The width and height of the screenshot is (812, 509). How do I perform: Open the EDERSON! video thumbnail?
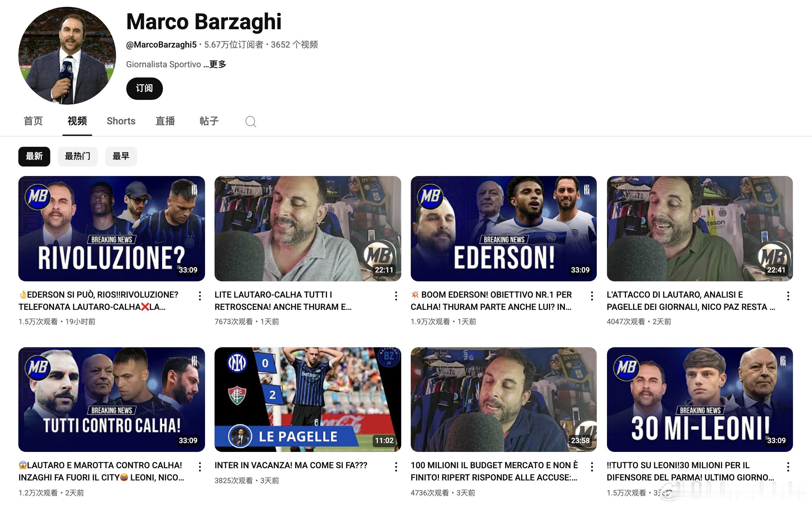click(x=504, y=228)
